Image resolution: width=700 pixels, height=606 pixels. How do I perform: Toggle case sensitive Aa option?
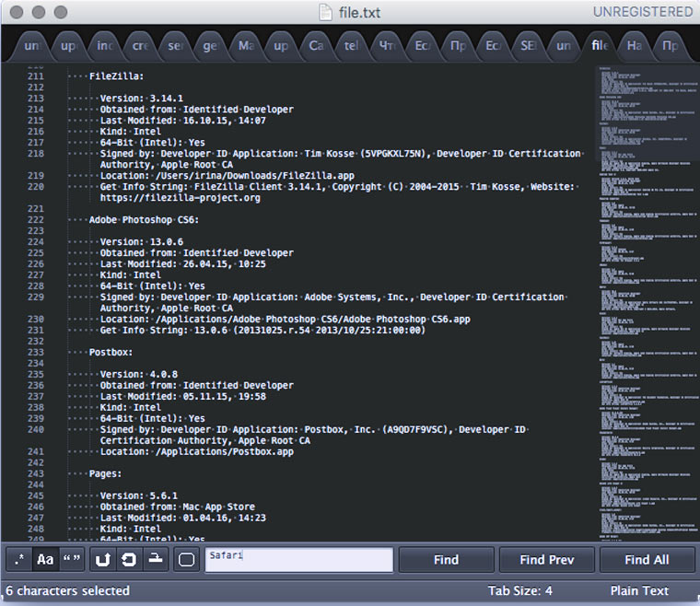click(45, 560)
